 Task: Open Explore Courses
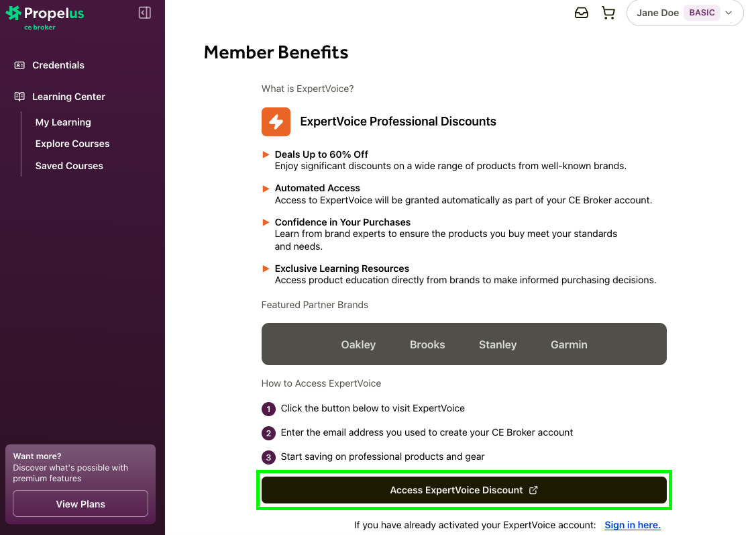[72, 144]
